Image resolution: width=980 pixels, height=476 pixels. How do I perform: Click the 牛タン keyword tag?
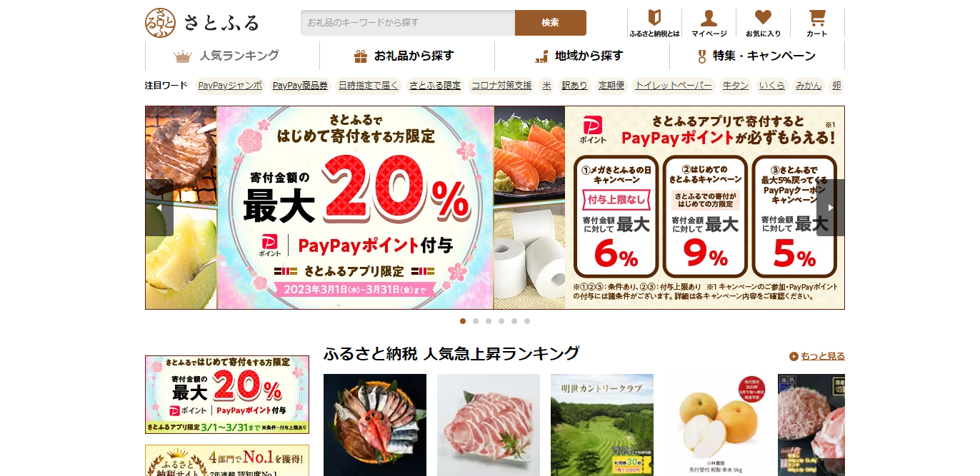[736, 86]
